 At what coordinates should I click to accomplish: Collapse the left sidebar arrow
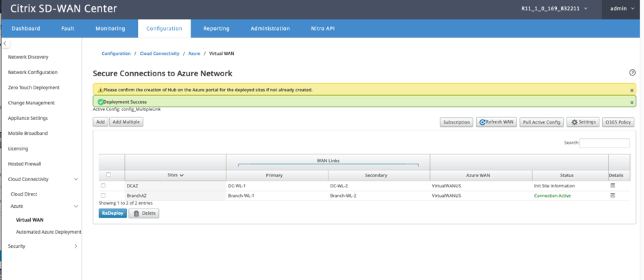point(5,43)
